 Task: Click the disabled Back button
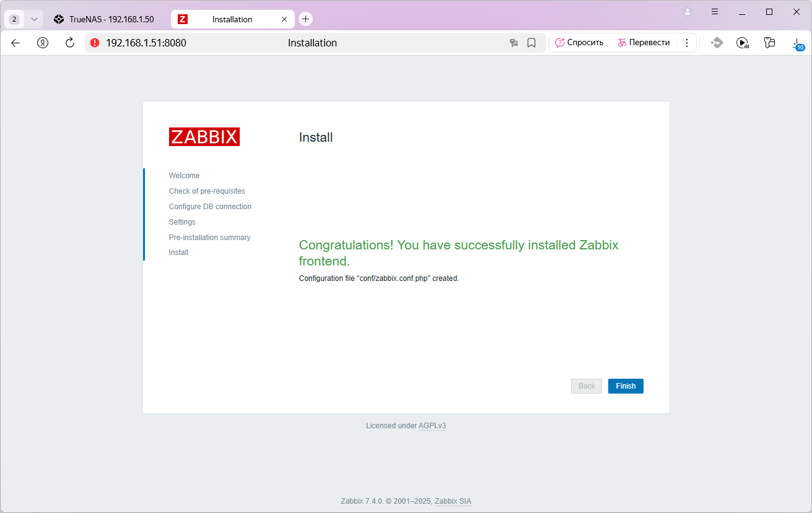[587, 386]
